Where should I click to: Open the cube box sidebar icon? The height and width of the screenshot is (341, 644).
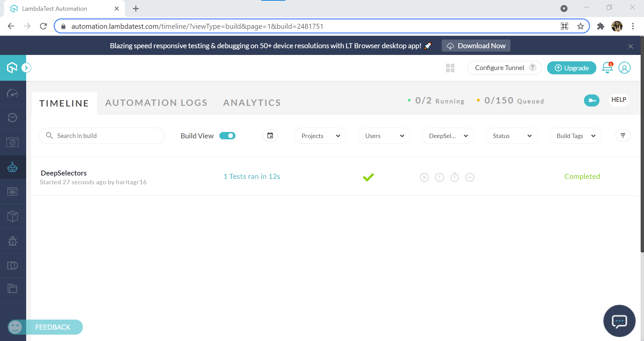point(12,216)
